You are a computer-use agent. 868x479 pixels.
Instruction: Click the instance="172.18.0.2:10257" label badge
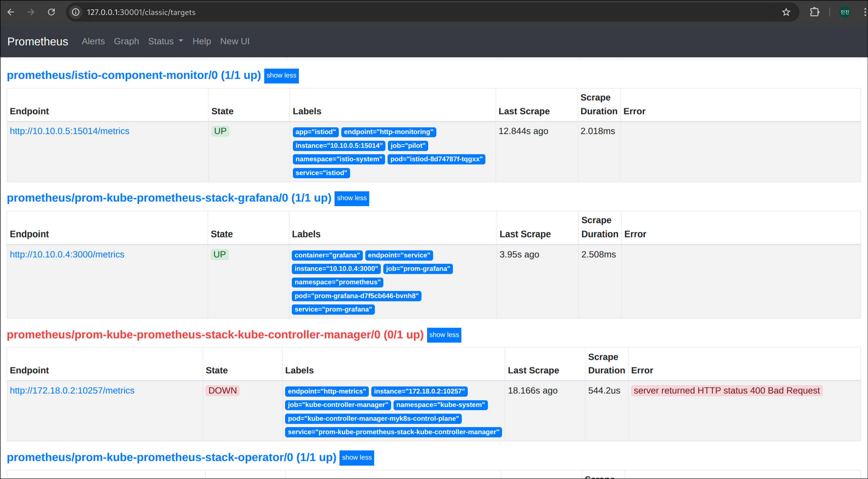[x=420, y=392]
